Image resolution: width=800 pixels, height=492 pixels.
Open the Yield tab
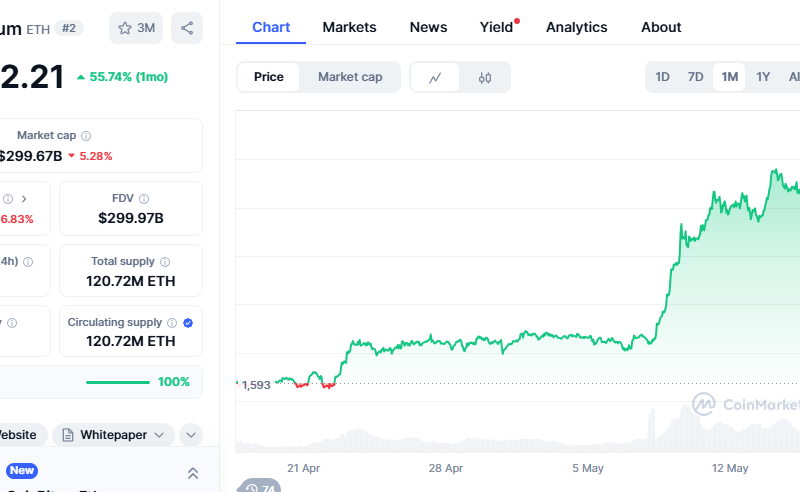[496, 28]
